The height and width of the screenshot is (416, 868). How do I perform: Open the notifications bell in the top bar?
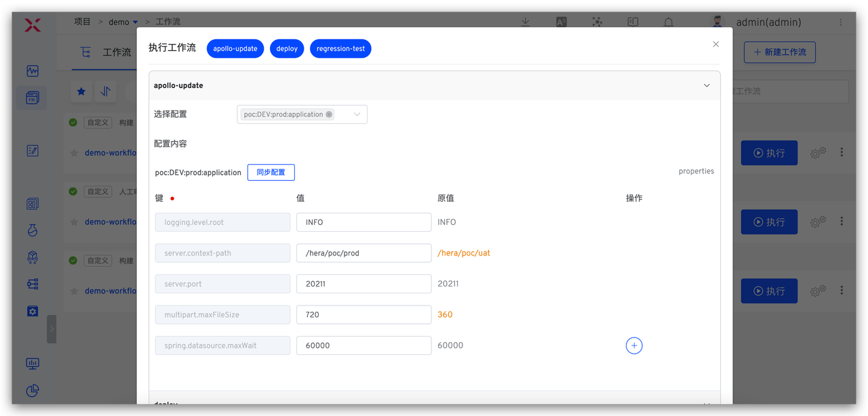(668, 22)
